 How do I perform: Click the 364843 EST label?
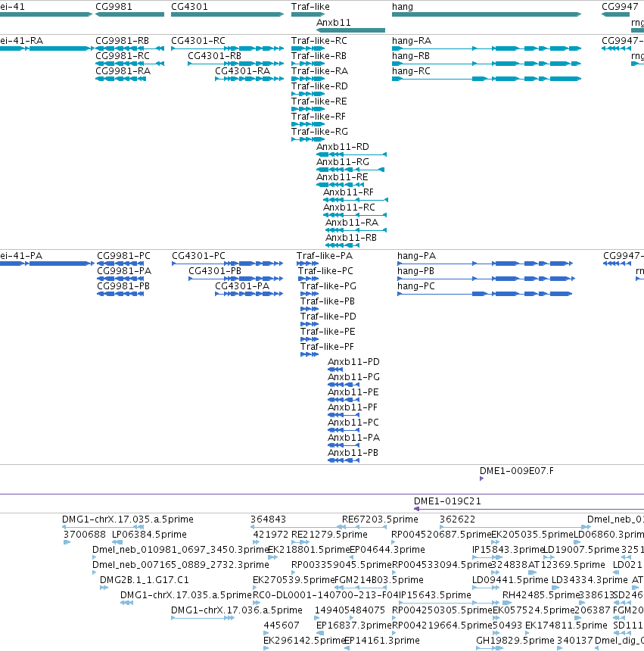click(x=269, y=519)
